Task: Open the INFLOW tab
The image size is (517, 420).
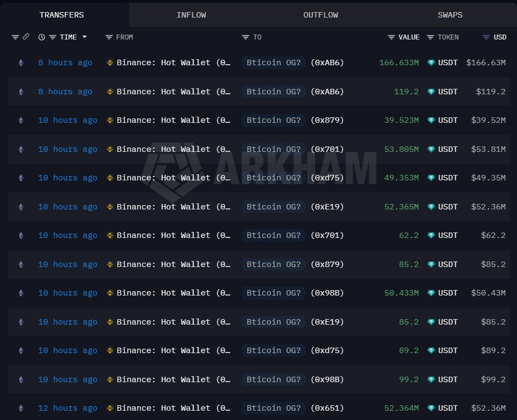Action: pos(191,15)
